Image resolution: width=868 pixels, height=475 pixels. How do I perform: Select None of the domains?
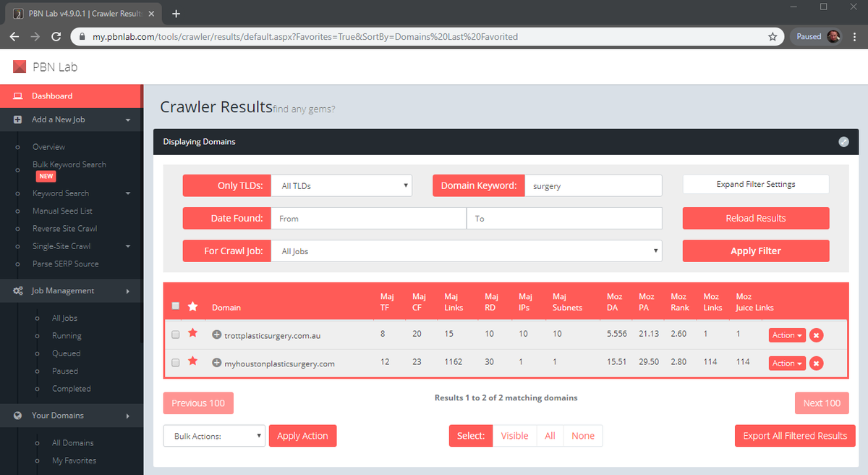click(583, 436)
